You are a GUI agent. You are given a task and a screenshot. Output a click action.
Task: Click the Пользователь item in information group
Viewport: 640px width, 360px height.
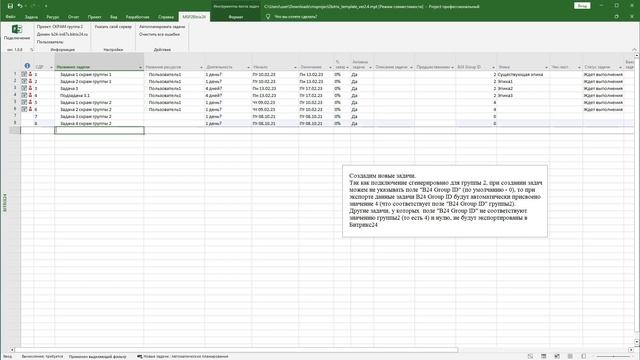50,42
